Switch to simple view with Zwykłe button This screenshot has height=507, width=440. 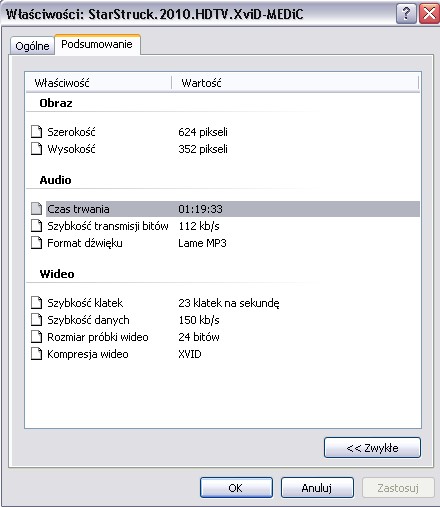(372, 448)
